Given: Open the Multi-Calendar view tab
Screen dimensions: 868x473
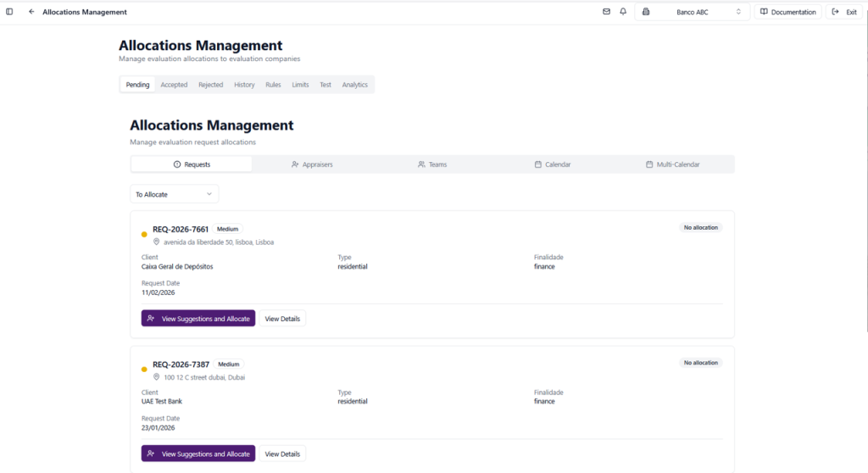Looking at the screenshot, I should click(673, 164).
